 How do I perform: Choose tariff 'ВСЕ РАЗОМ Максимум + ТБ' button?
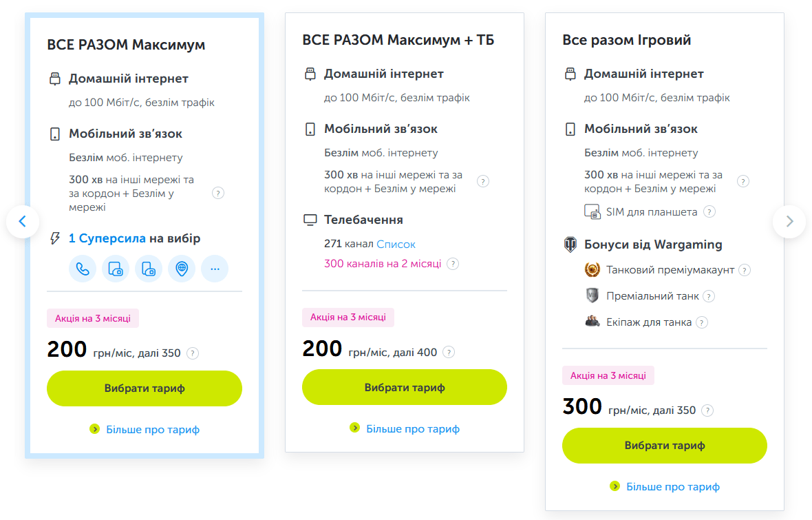[x=405, y=387]
